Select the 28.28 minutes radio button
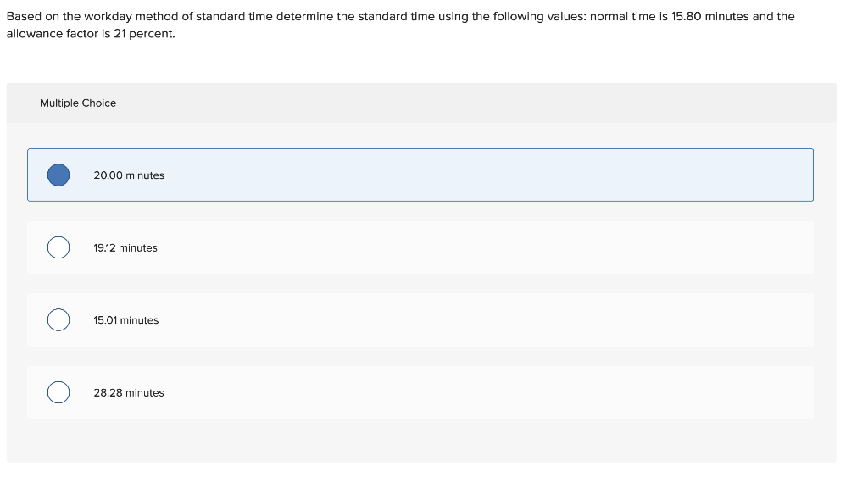 58,392
